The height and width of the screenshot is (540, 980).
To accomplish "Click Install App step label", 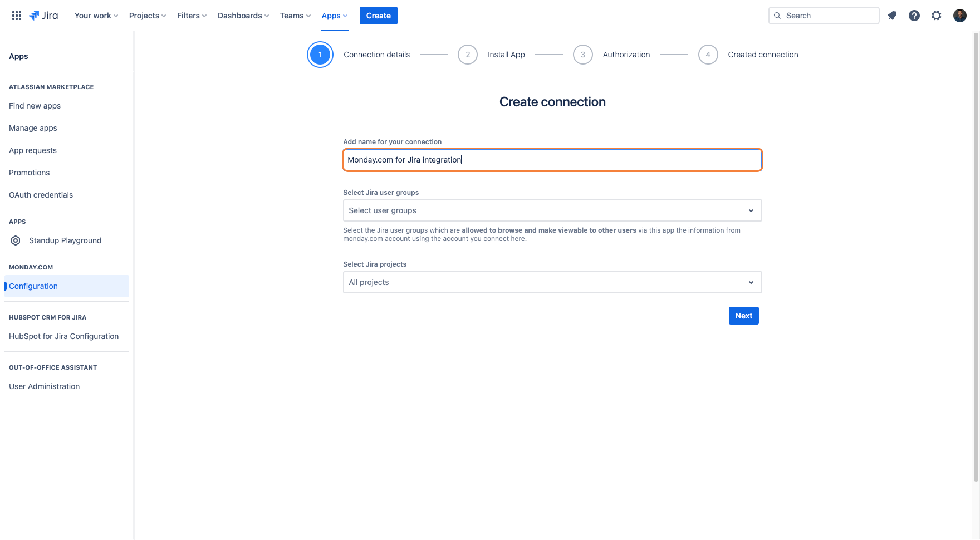I will click(506, 55).
